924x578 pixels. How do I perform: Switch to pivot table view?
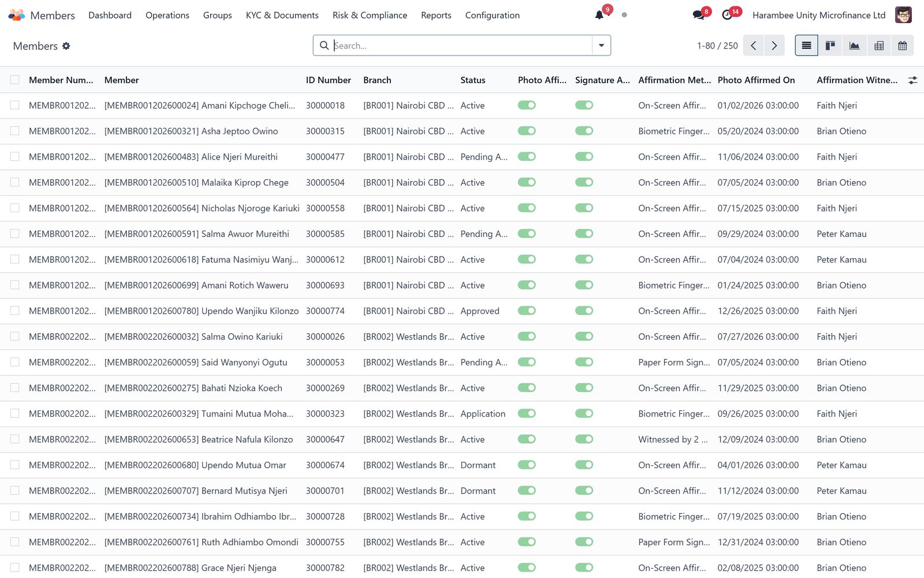(x=879, y=46)
